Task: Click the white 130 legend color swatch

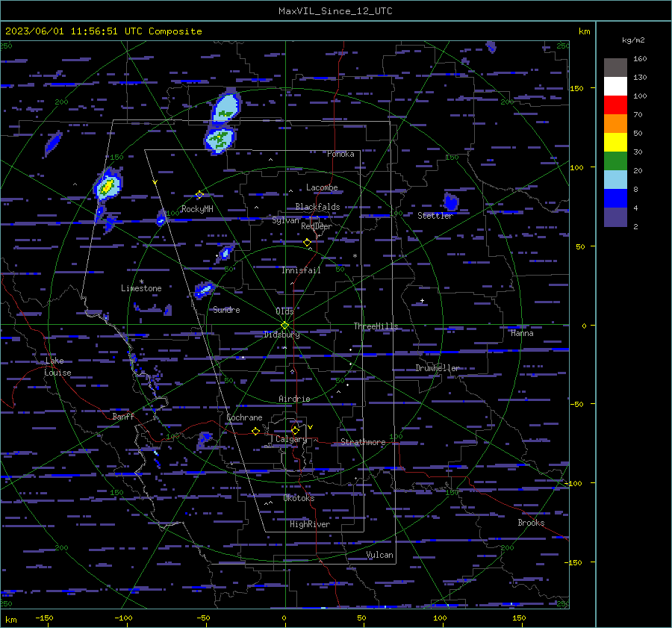Action: 615,86
